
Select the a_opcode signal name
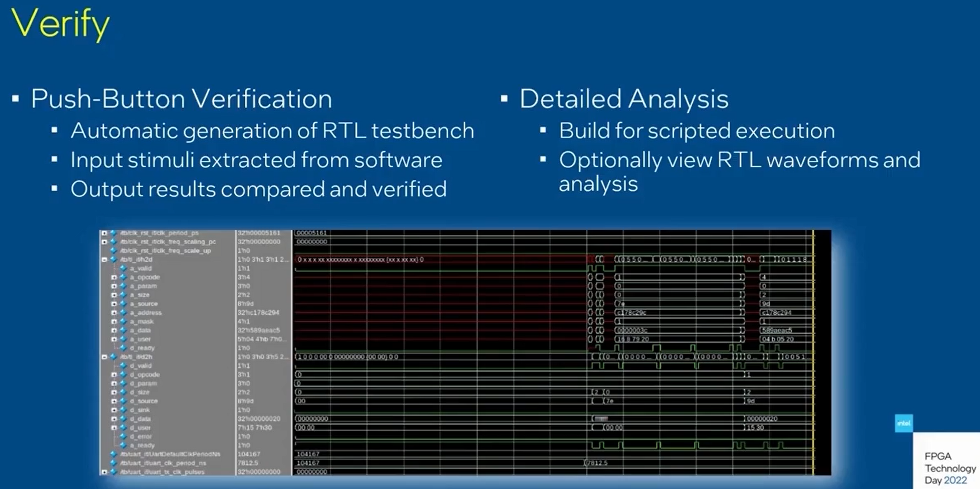145,277
